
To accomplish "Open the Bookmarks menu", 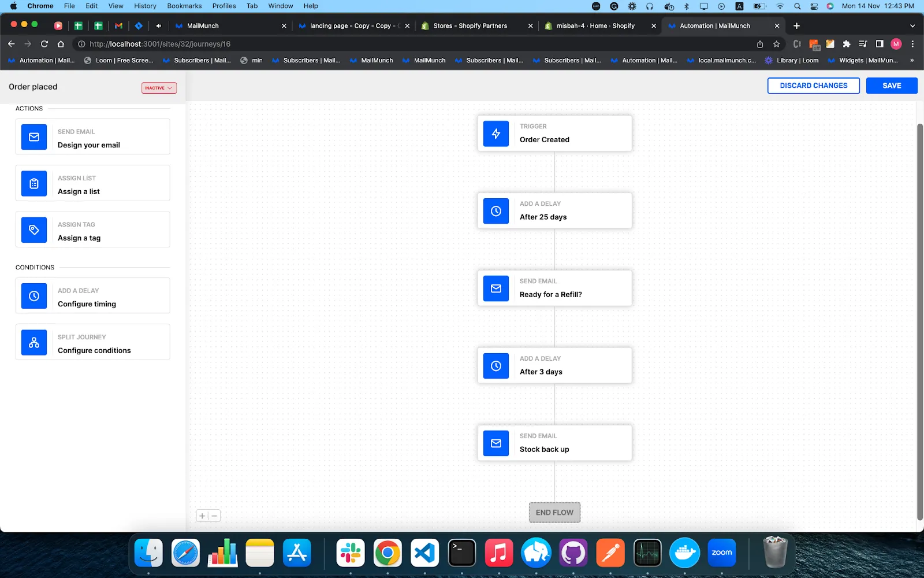I will pyautogui.click(x=184, y=6).
